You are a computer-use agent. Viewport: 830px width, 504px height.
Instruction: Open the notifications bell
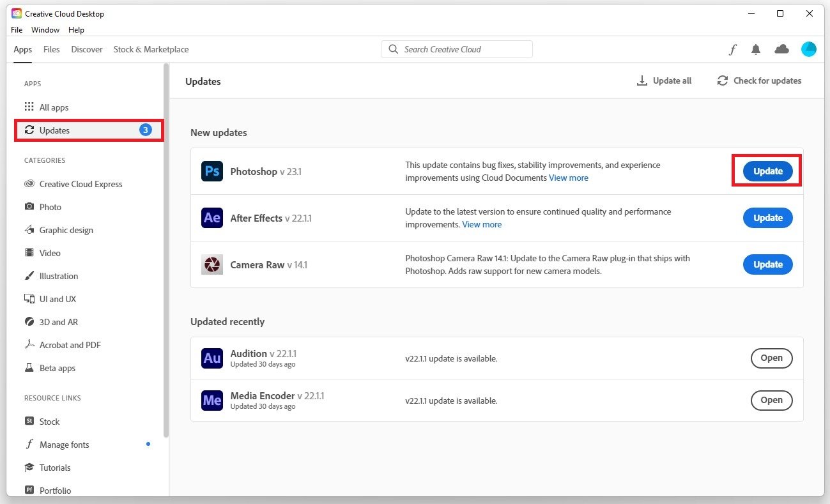coord(756,49)
